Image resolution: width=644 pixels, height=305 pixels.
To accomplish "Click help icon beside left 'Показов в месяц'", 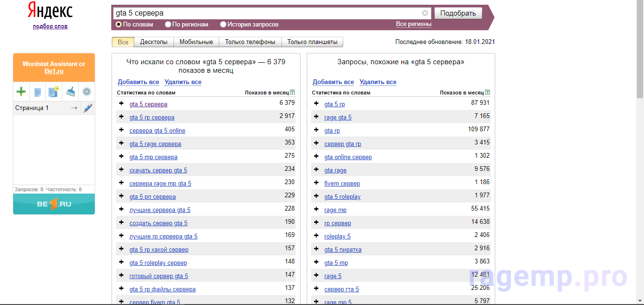I will tap(293, 93).
